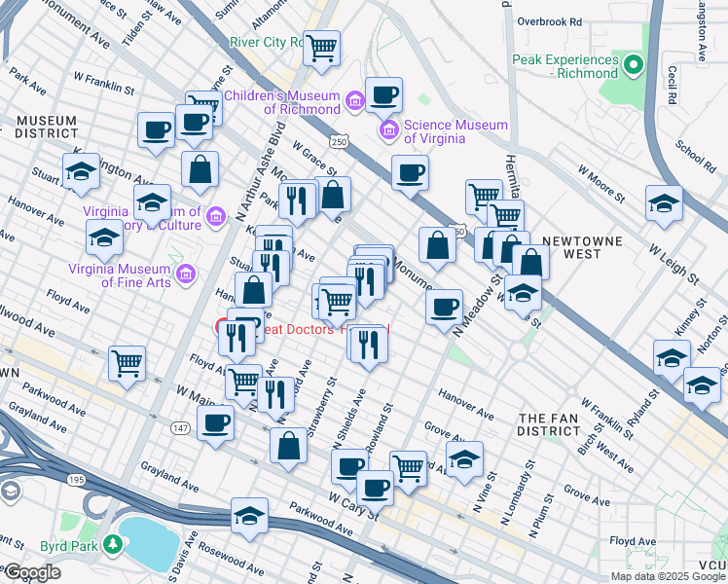728x584 pixels.
Task: Click the Children's Museum of Richmond purple pin
Action: click(x=354, y=100)
